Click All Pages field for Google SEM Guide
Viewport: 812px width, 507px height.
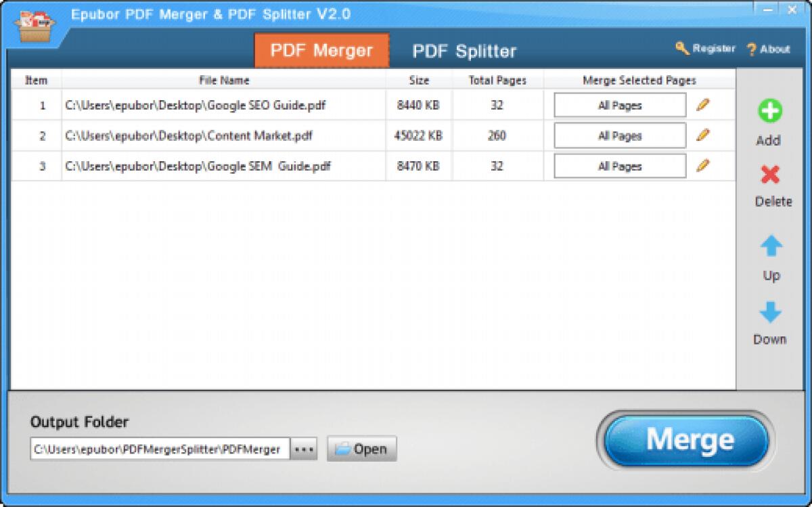619,167
